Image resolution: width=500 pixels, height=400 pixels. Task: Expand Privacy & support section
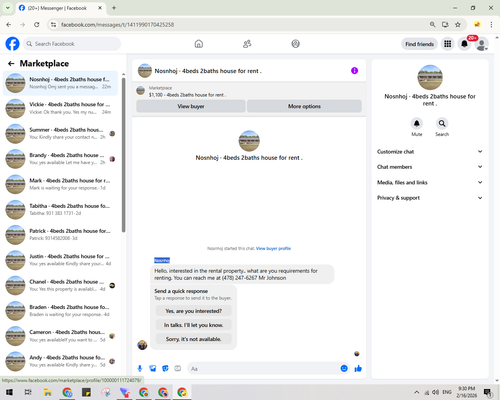coord(429,198)
